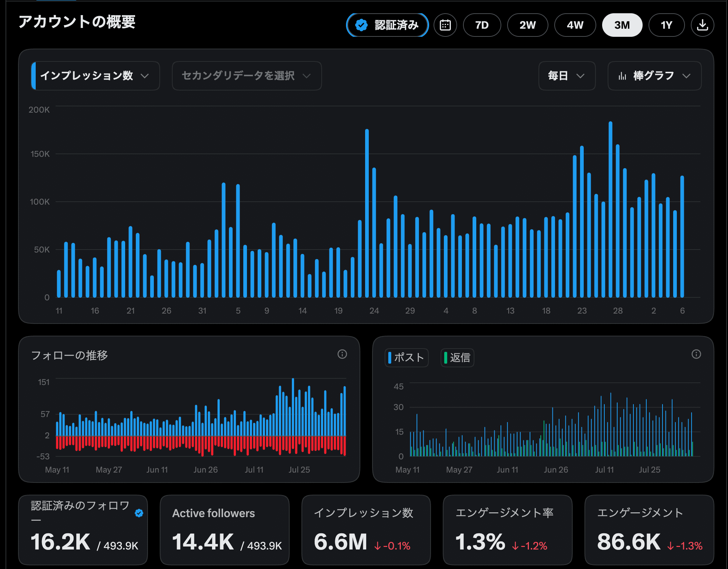
Task: Switch to the 1Y time range
Action: coord(666,25)
